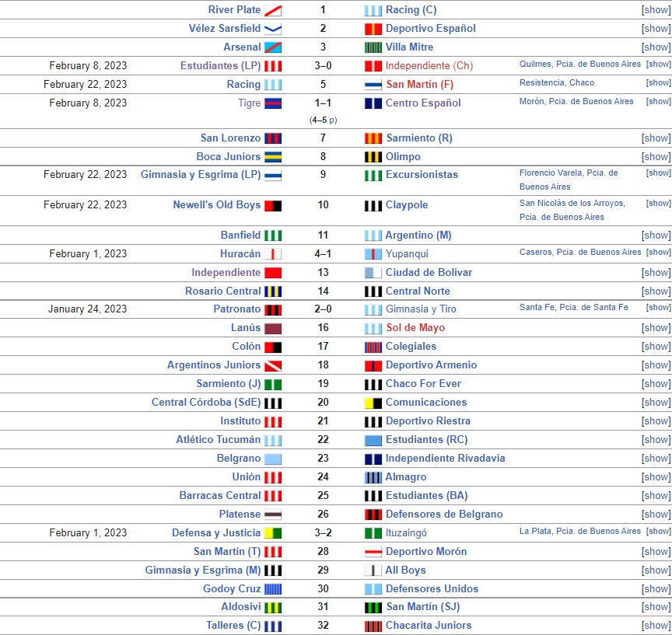This screenshot has width=672, height=635.
Task: Click the Independiente red kit icon
Action: click(272, 273)
